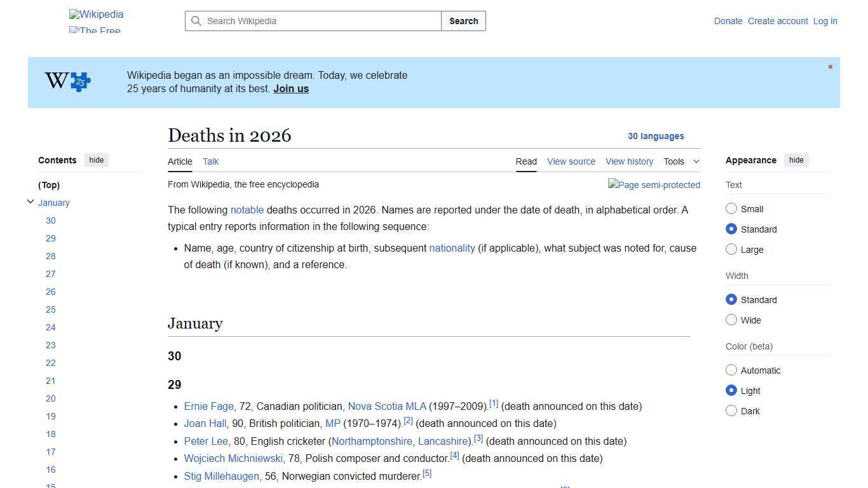The width and height of the screenshot is (868, 488).
Task: Click the Search button
Action: 463,21
